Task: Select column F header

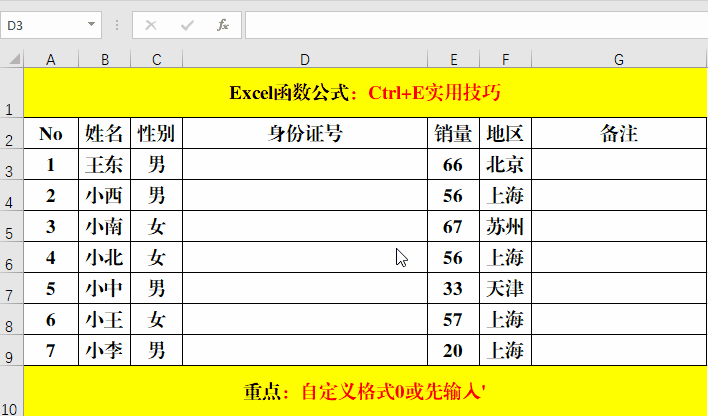Action: point(505,59)
